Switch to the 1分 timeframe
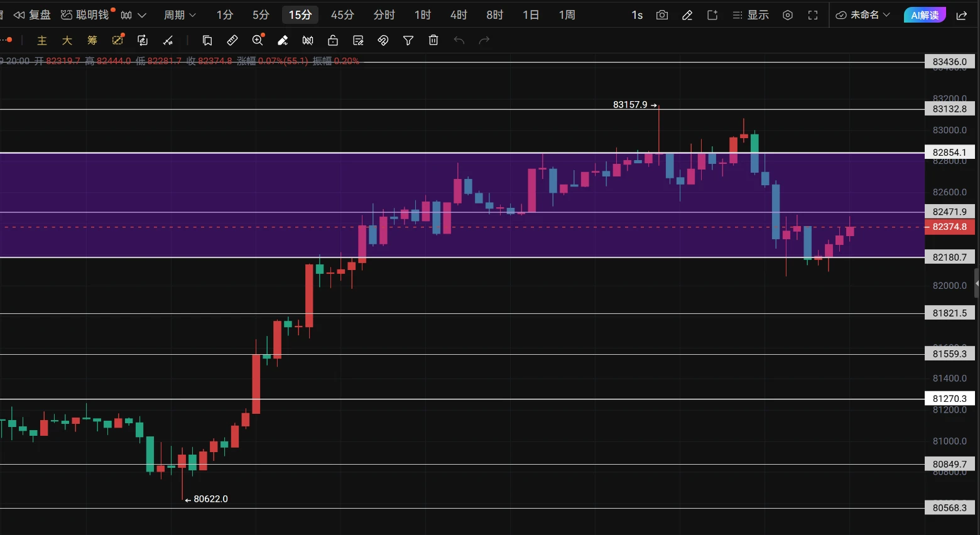 coord(225,15)
